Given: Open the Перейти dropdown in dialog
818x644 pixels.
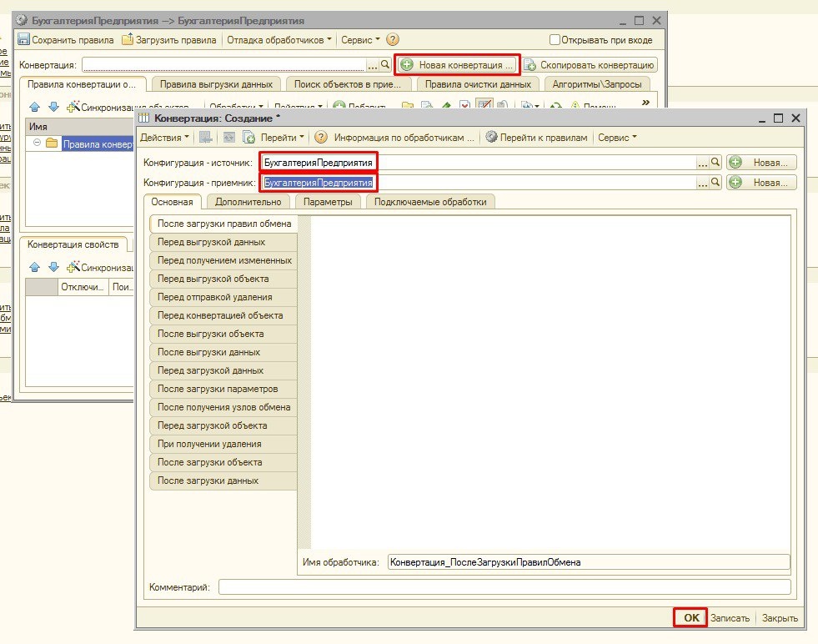Looking at the screenshot, I should point(282,138).
